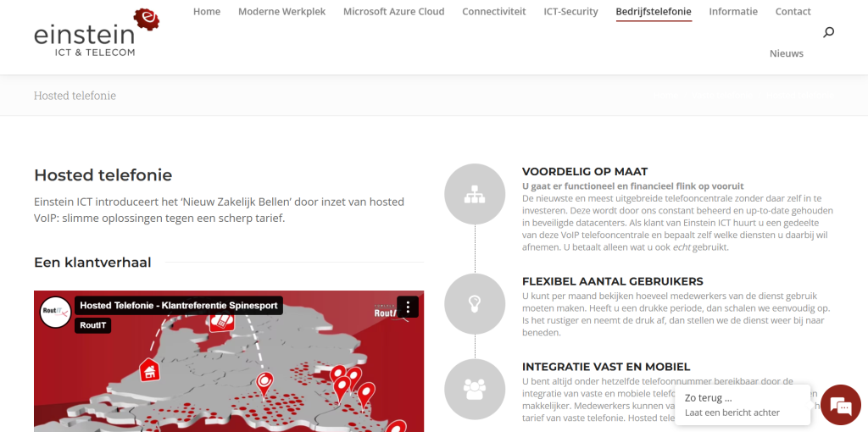Click 'Laat een bericht achter' chat popup
868x432 pixels.
coord(732,413)
